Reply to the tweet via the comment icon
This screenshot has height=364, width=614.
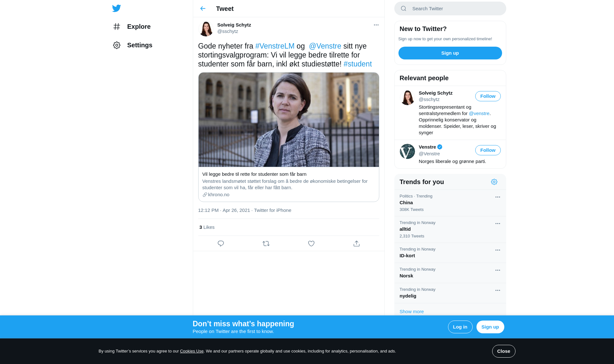(x=221, y=244)
